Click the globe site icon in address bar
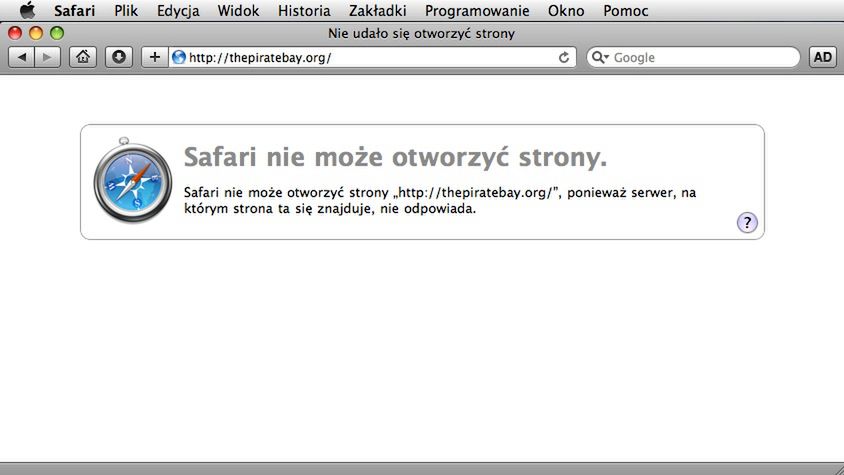Viewport: 844px width, 475px height. 179,57
